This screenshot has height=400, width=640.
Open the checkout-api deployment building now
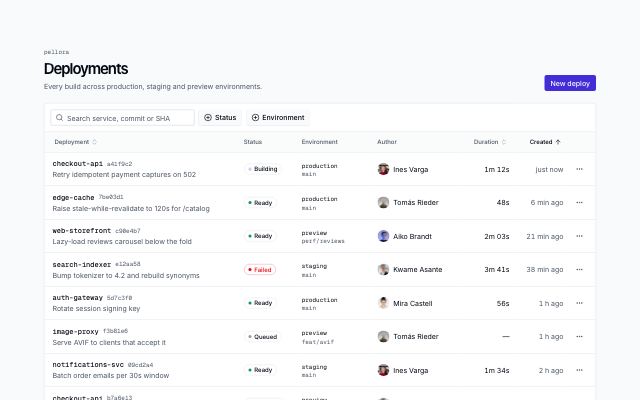click(x=78, y=164)
